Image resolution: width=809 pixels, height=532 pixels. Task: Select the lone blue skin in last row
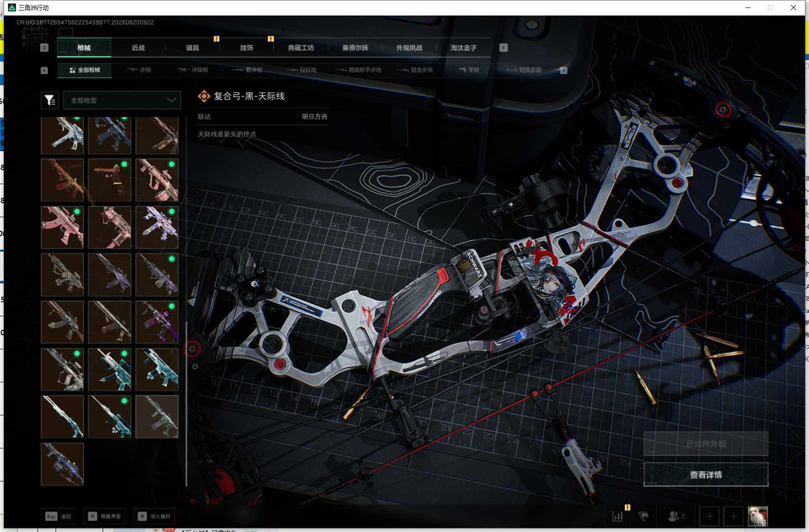[x=62, y=464]
